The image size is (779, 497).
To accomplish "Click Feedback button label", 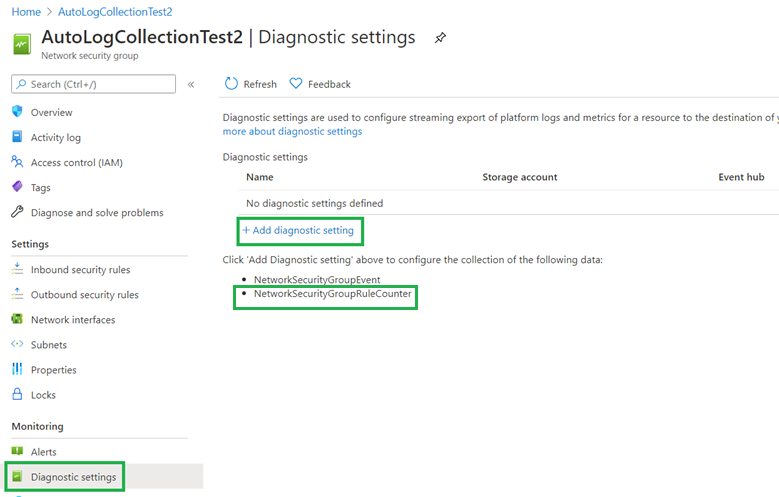I will (x=329, y=84).
